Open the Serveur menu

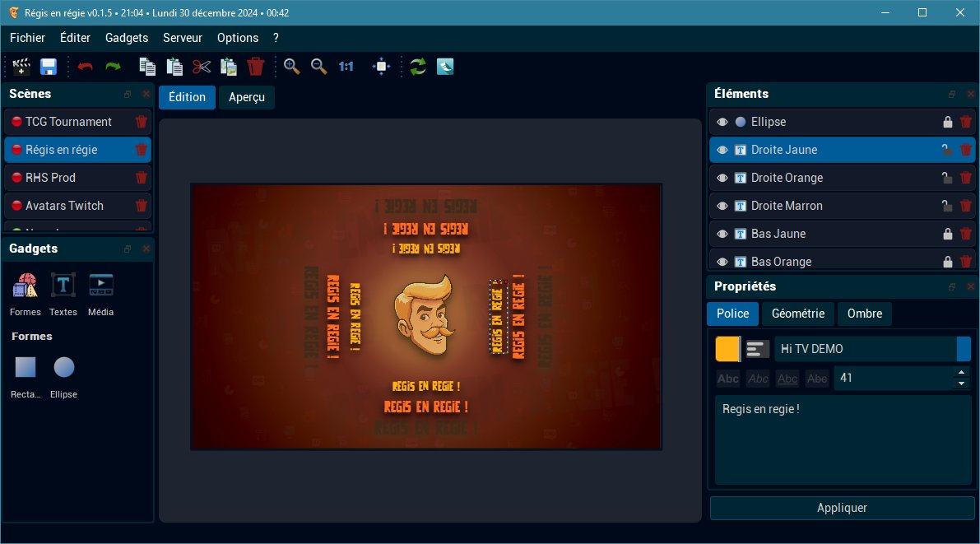[x=183, y=38]
